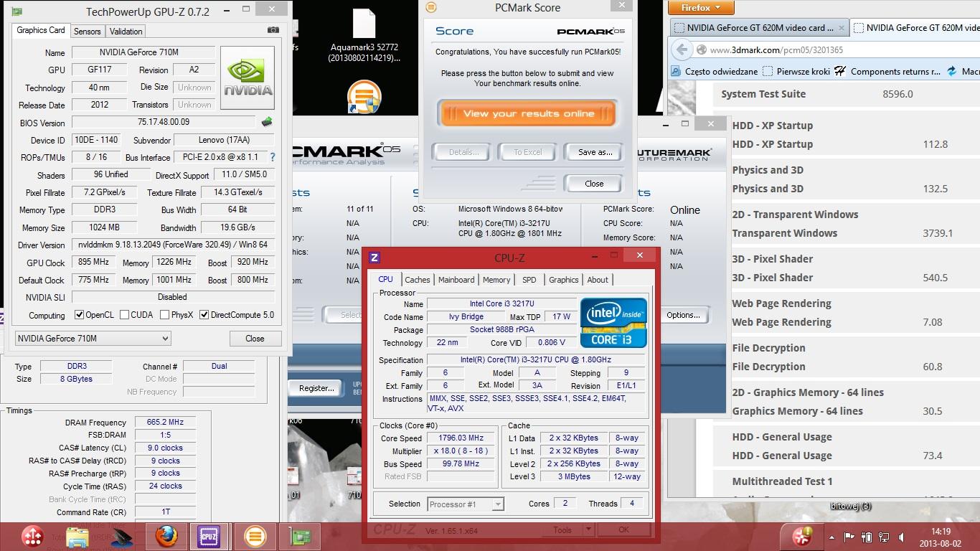Open the Components returns bookmark

coord(888,71)
